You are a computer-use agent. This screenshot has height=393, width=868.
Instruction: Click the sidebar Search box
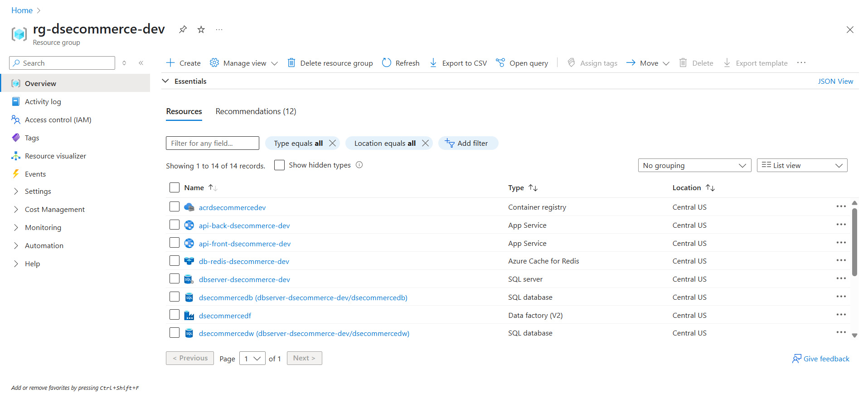click(62, 63)
